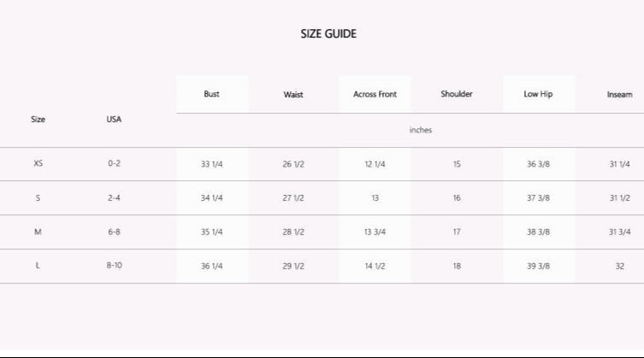
Task: Click the Shoulder column header
Action: click(457, 94)
